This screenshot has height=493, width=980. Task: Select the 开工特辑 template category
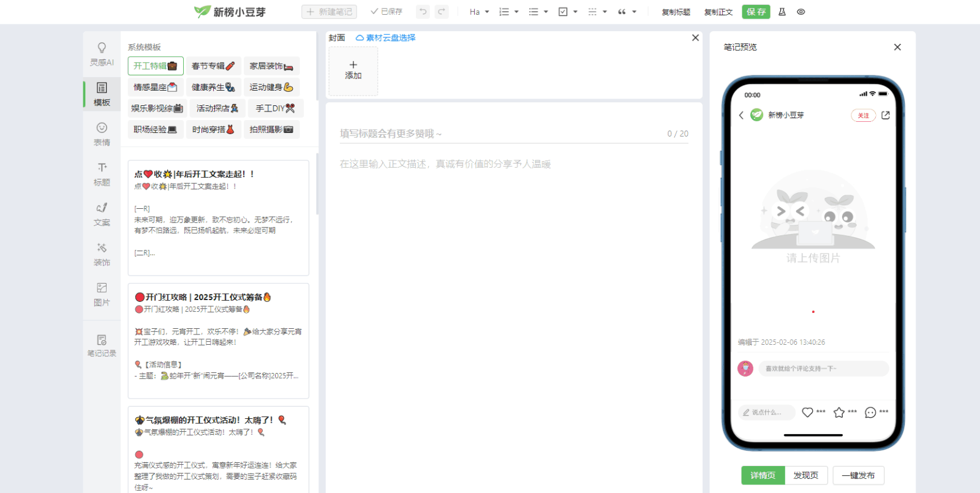(156, 66)
